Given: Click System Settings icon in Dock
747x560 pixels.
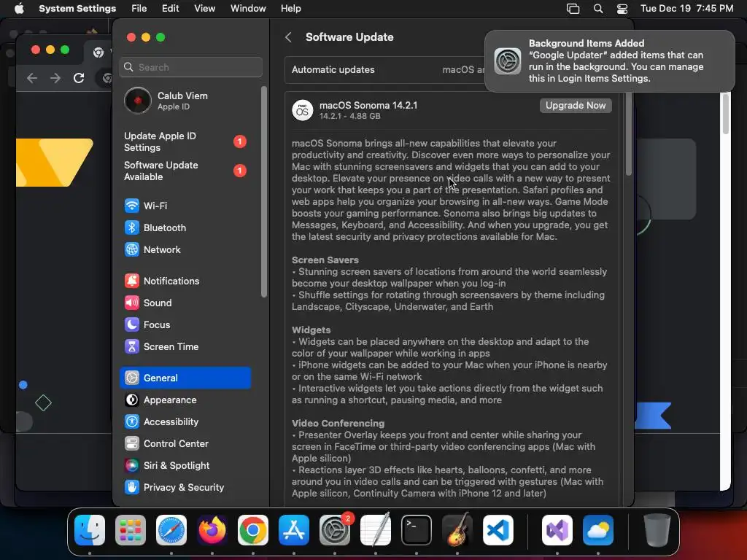Looking at the screenshot, I should click(335, 530).
